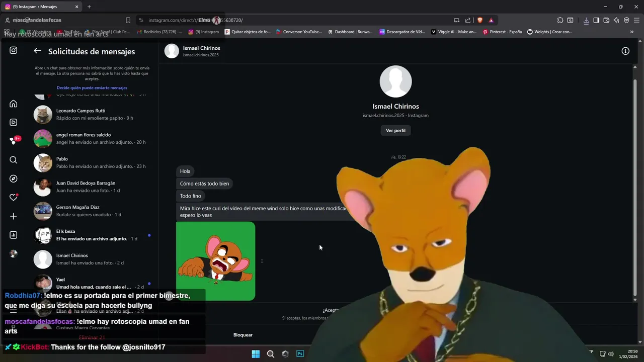
Task: Open the Descargador de Víd... bookmark
Action: pos(403,32)
